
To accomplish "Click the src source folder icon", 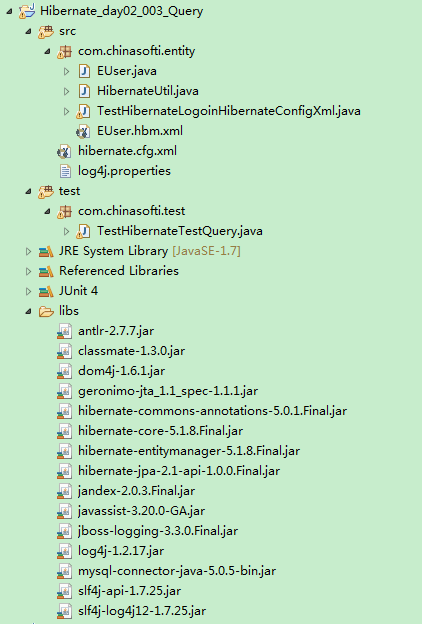I will (46, 31).
